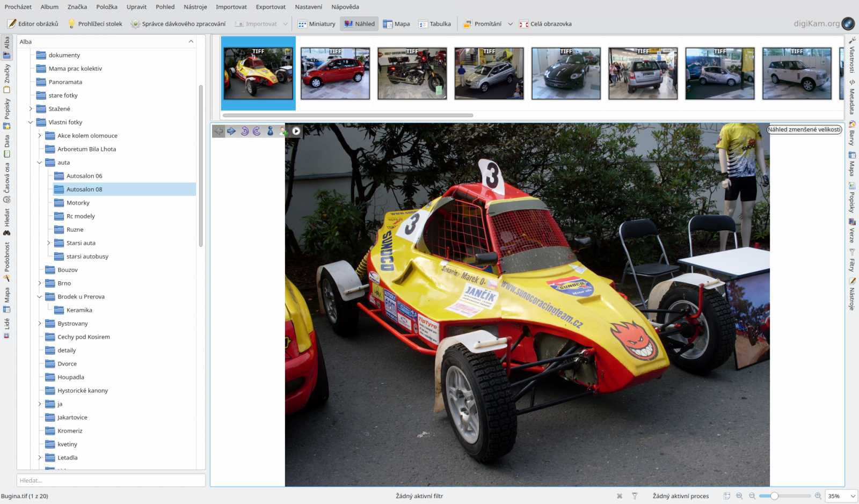Open the 35% zoom level combo box

(x=841, y=496)
